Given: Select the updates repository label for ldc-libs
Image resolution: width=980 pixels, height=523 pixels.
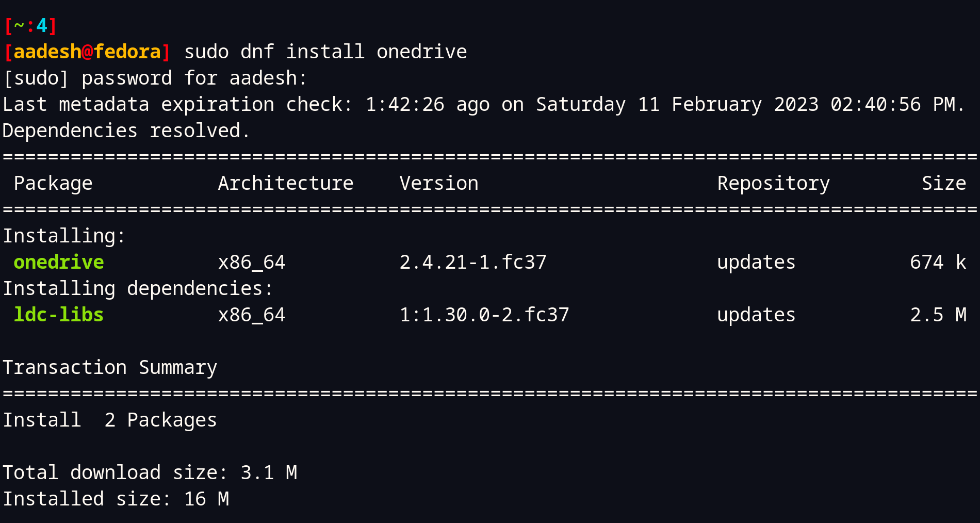Looking at the screenshot, I should click(x=755, y=315).
